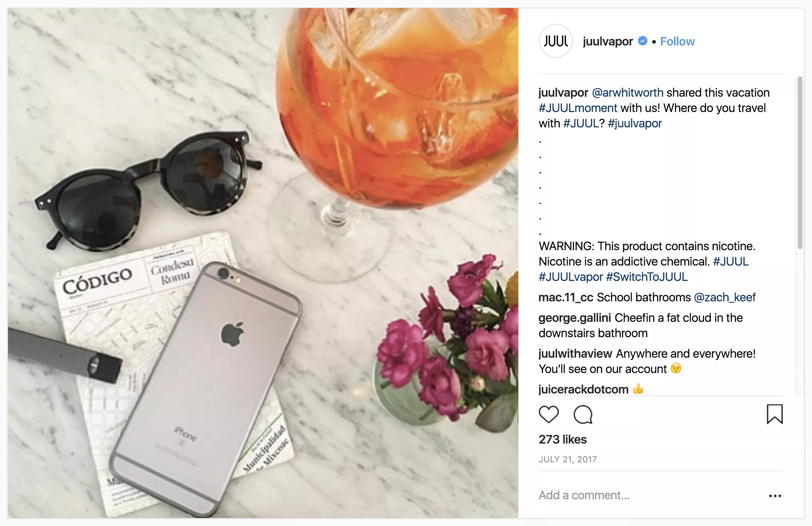Open commenter mac.11_cc's profile

coord(566,297)
